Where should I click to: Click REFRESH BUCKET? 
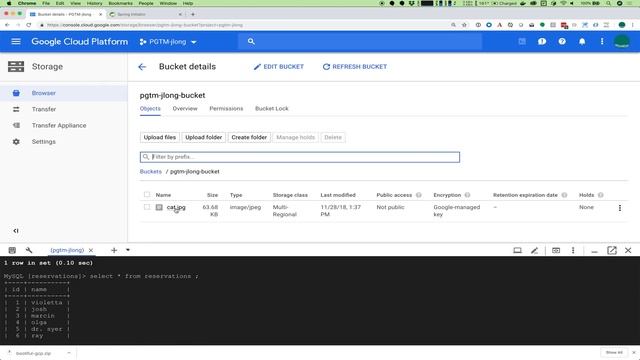(x=355, y=67)
